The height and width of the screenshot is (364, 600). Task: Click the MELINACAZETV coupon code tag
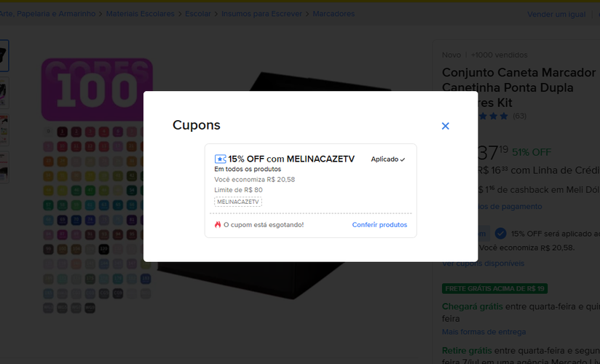click(x=238, y=202)
